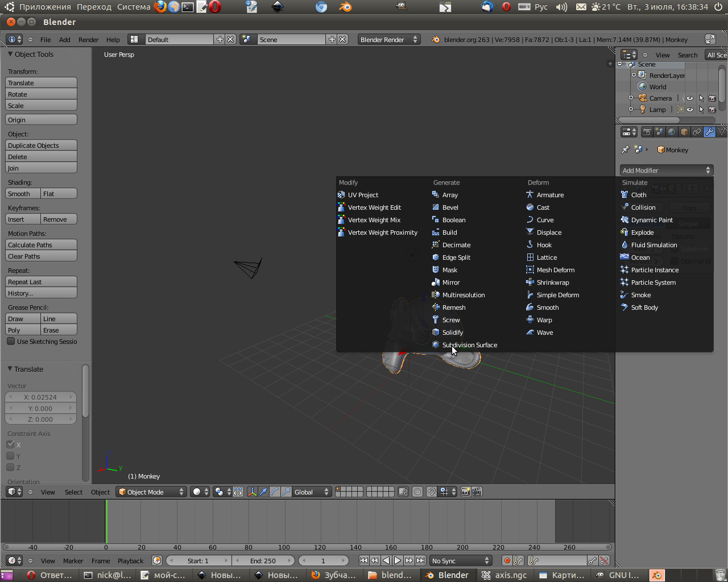
Task: Toggle Lamp renderability camera icon
Action: [x=712, y=109]
